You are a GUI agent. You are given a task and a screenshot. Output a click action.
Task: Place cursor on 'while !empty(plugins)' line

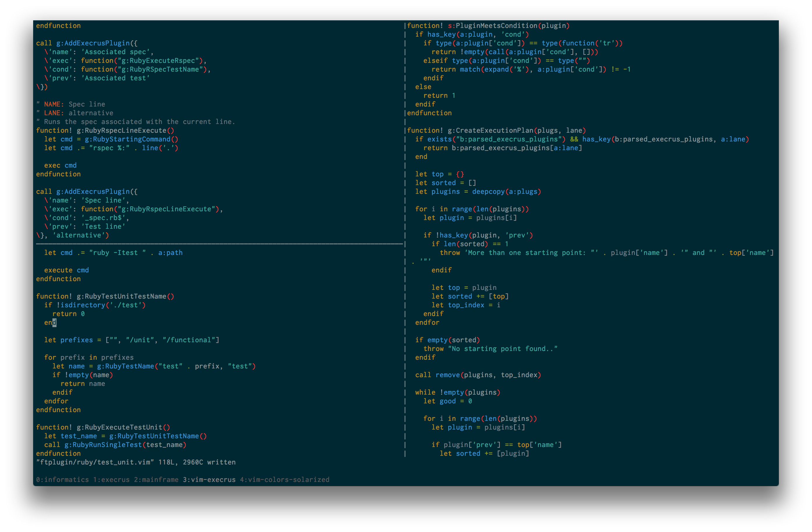coord(457,393)
